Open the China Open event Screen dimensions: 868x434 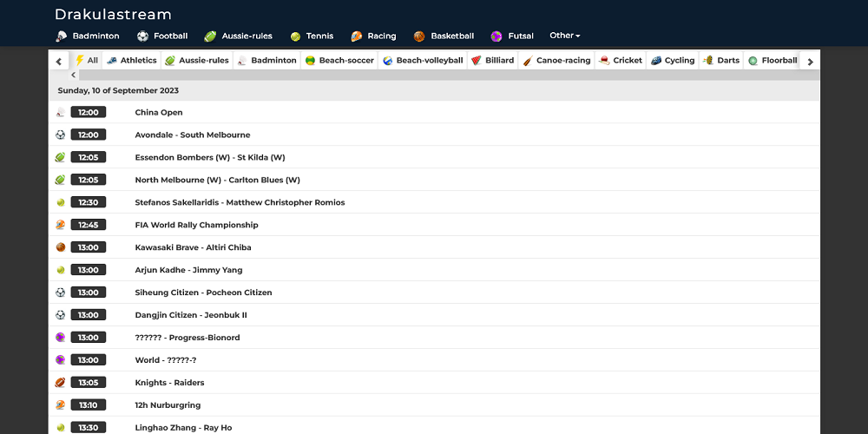point(159,112)
